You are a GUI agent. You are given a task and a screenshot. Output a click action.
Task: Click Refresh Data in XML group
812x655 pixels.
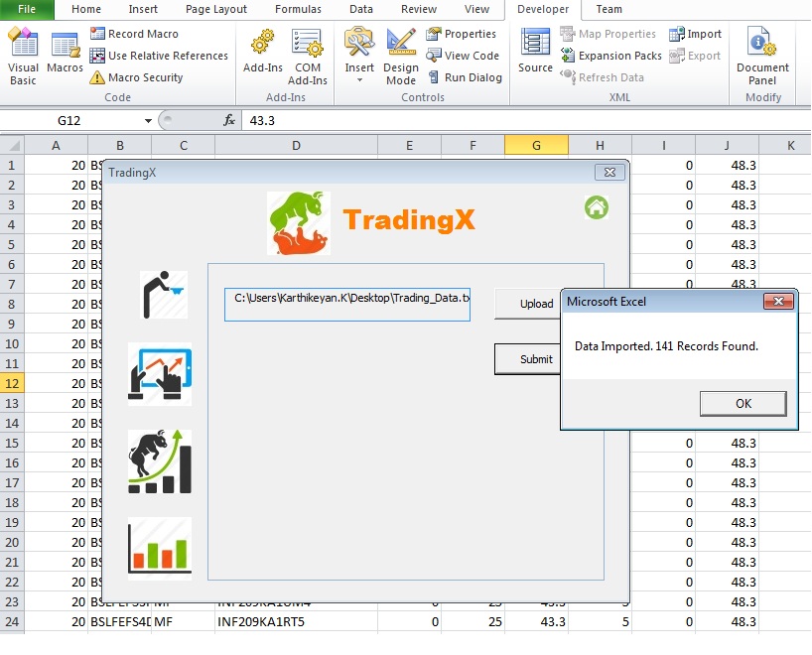(603, 77)
